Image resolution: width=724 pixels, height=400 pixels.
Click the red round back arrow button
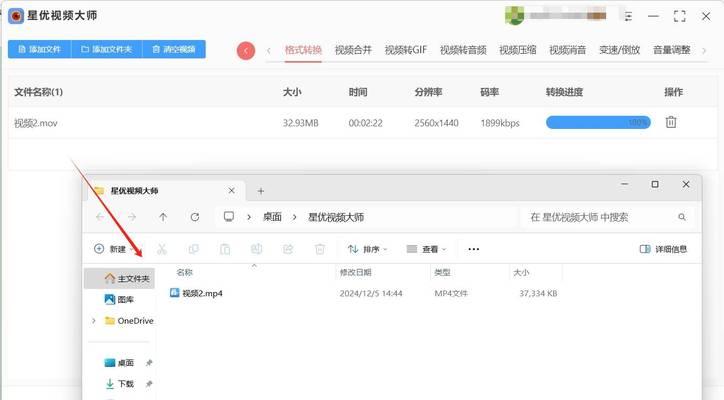(246, 51)
